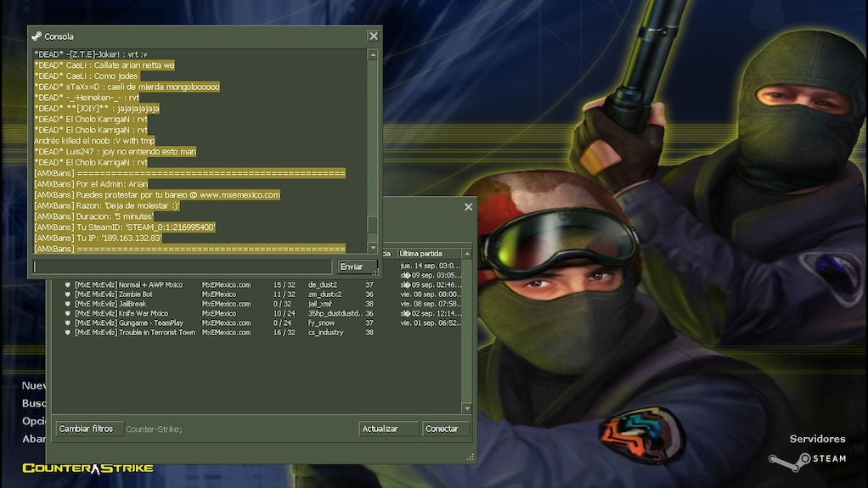868x488 pixels.
Task: Click Conectar to join selected server
Action: pyautogui.click(x=446, y=429)
